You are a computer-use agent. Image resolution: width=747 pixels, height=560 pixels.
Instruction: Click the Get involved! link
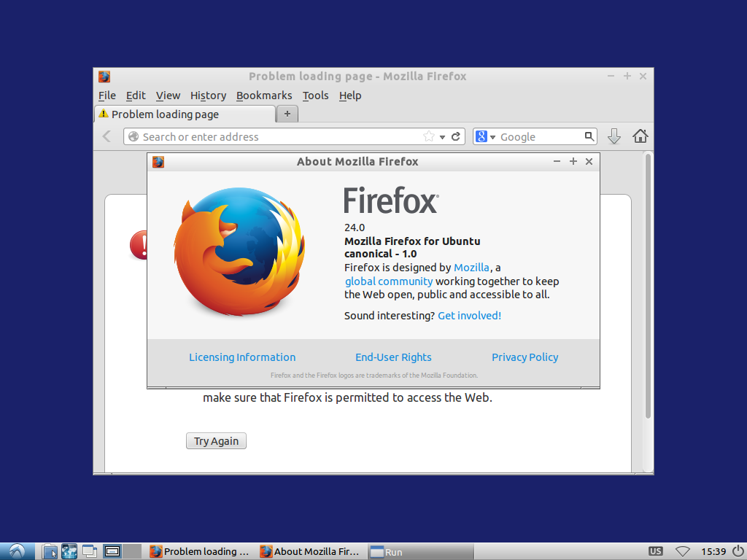pos(469,316)
